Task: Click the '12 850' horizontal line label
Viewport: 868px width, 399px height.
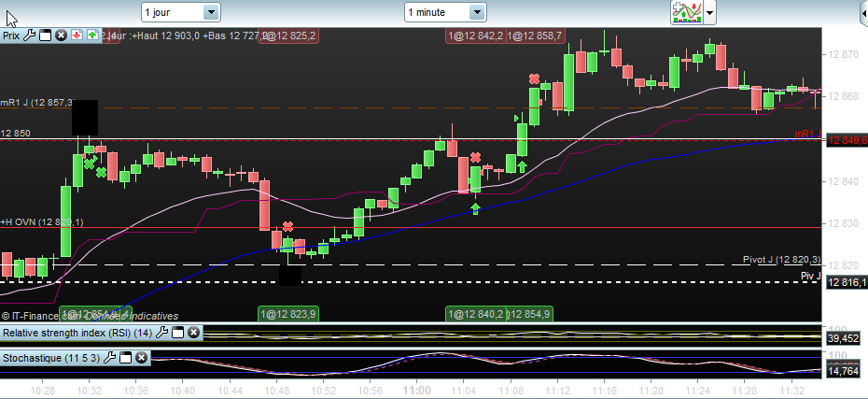Action: click(x=16, y=133)
